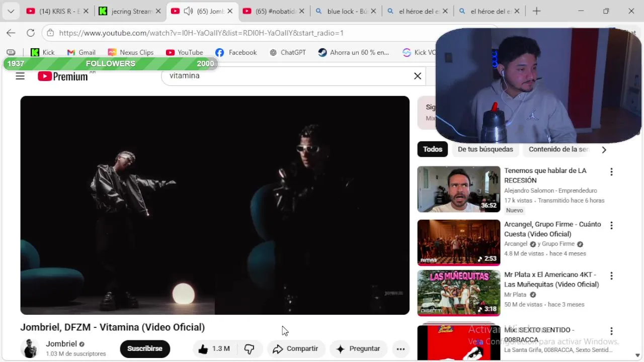
Task: Open options for LA RECESIÓN video
Action: pyautogui.click(x=611, y=172)
